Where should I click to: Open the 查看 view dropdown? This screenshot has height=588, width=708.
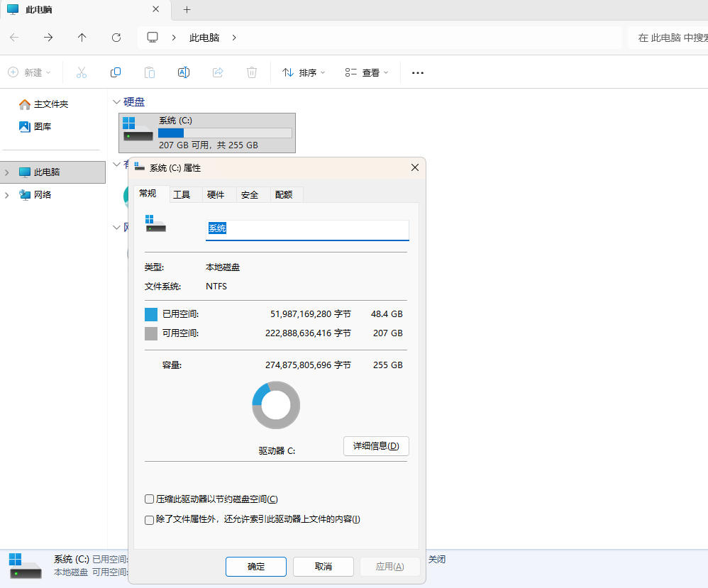pyautogui.click(x=367, y=72)
